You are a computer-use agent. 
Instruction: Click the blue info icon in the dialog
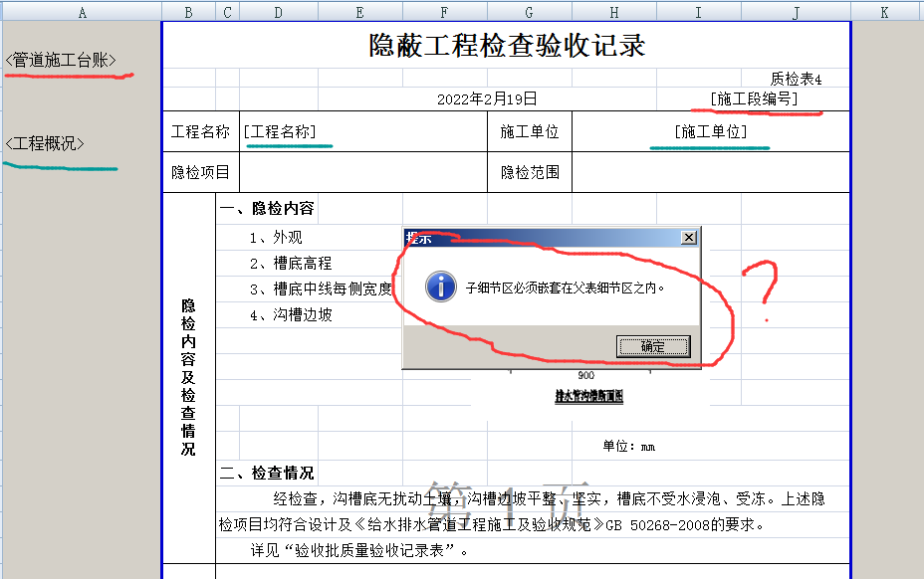click(440, 288)
